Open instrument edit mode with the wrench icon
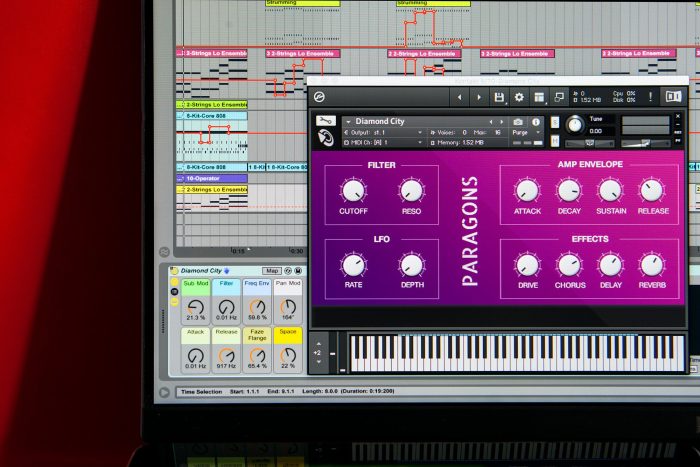700x467 pixels. coord(326,121)
